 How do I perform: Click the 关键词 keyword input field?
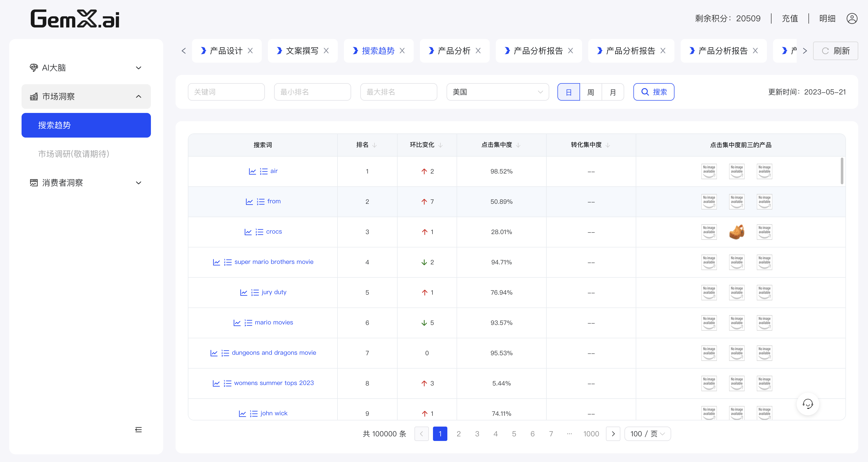pos(226,92)
